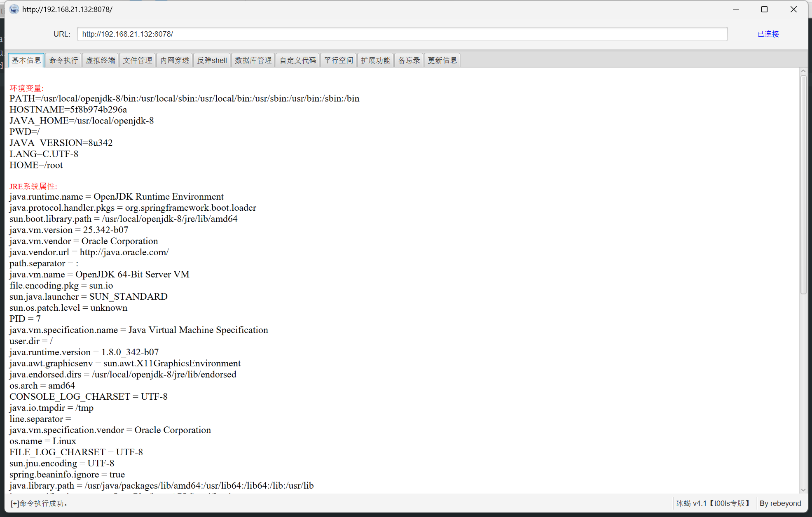The image size is (812, 517).
Task: Maximize the Behinder window
Action: (x=764, y=9)
